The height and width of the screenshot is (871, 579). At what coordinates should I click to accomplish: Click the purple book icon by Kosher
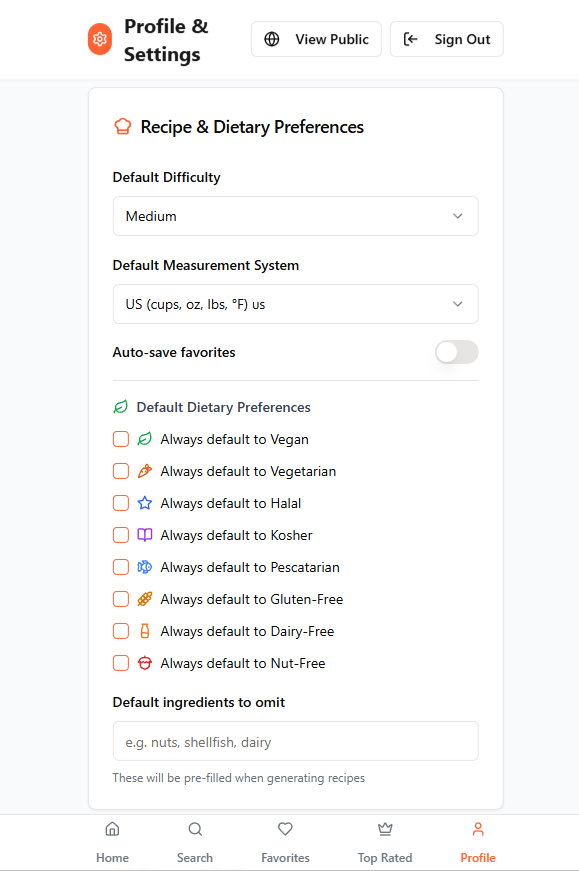click(x=144, y=535)
